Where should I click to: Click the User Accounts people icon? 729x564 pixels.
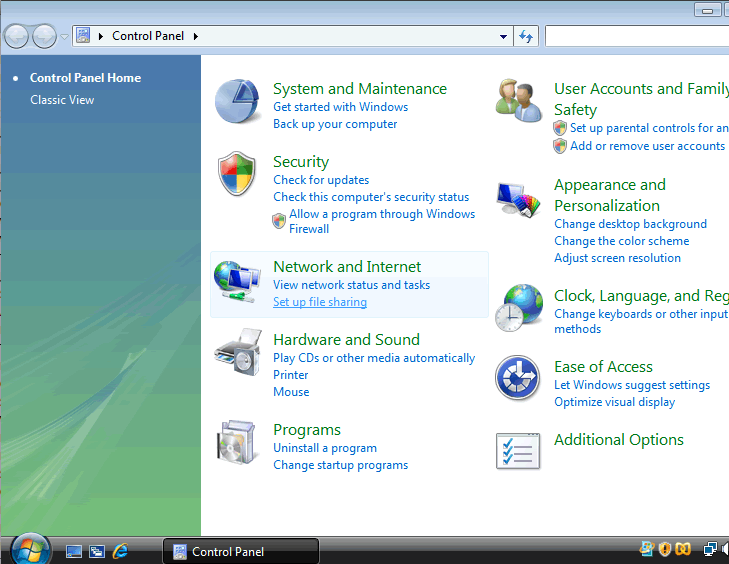point(519,100)
